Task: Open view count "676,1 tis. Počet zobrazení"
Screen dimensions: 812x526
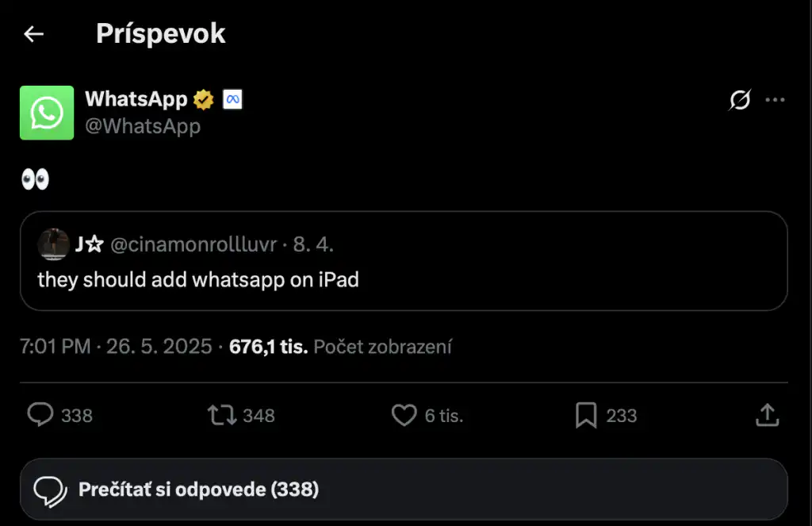Action: click(x=341, y=347)
